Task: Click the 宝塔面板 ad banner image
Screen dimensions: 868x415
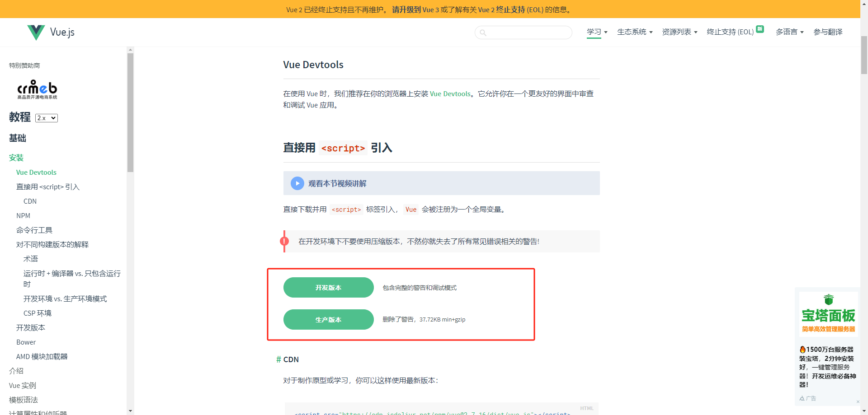Action: point(828,313)
